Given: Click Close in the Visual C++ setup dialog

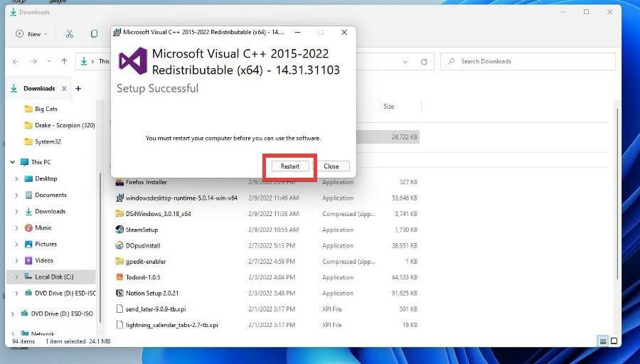Looking at the screenshot, I should click(x=331, y=166).
